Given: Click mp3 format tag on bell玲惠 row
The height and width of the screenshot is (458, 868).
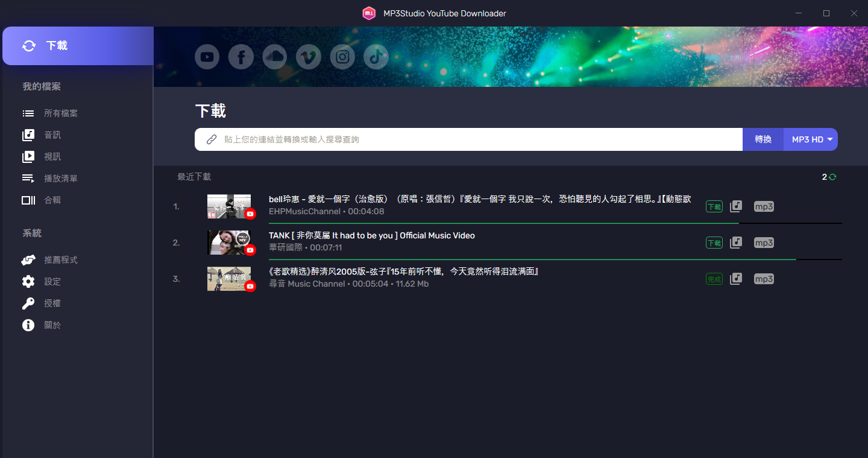Looking at the screenshot, I should (x=764, y=206).
